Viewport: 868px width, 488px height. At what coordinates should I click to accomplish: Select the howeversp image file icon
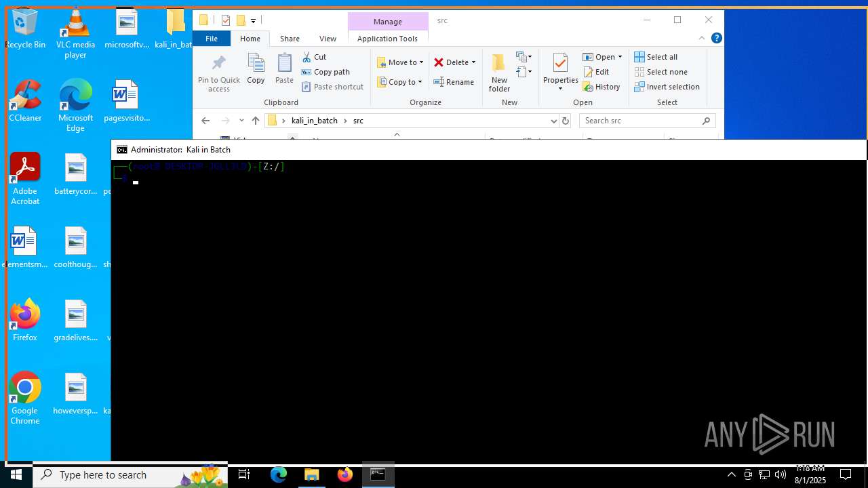pyautogui.click(x=75, y=394)
